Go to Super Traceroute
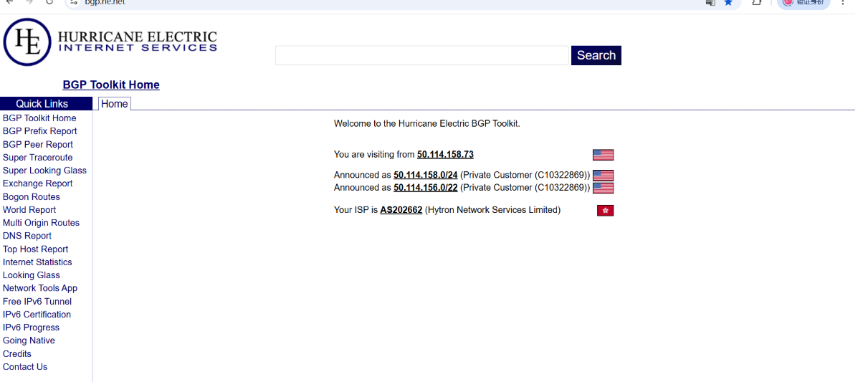This screenshot has width=868, height=382. click(x=38, y=158)
